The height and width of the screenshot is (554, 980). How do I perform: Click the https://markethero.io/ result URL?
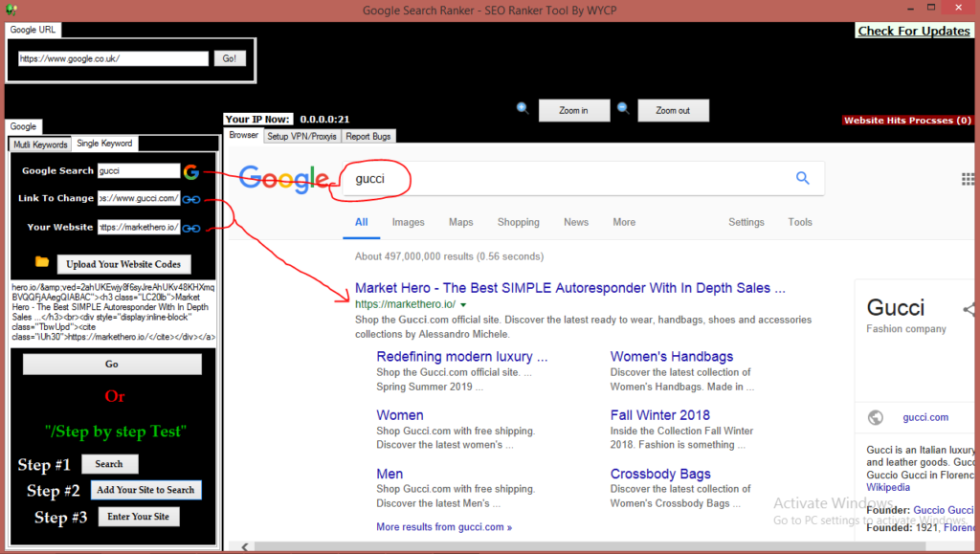[405, 305]
